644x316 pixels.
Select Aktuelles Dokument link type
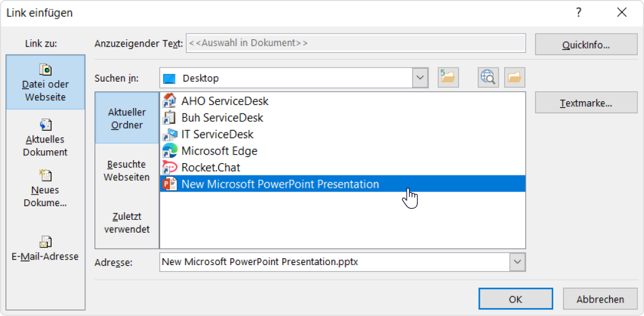tap(45, 137)
